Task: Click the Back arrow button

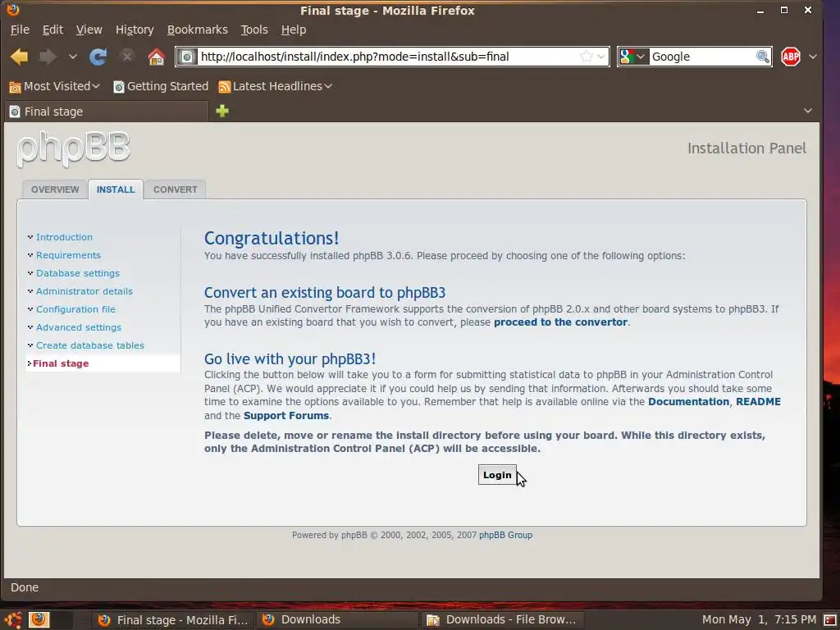Action: [20, 57]
